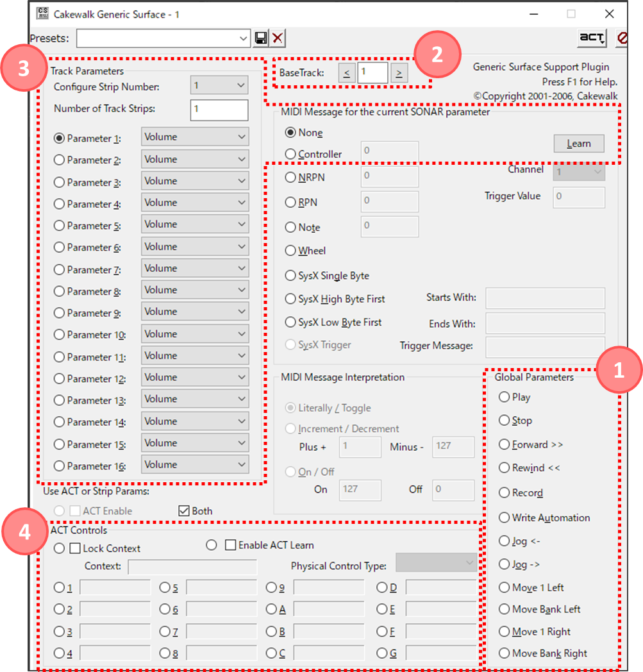Open the Parameter 6 Volume dropdown

point(195,246)
